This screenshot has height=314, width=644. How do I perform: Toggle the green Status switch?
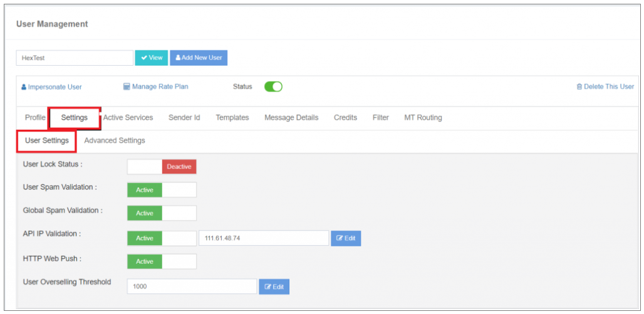pyautogui.click(x=273, y=86)
